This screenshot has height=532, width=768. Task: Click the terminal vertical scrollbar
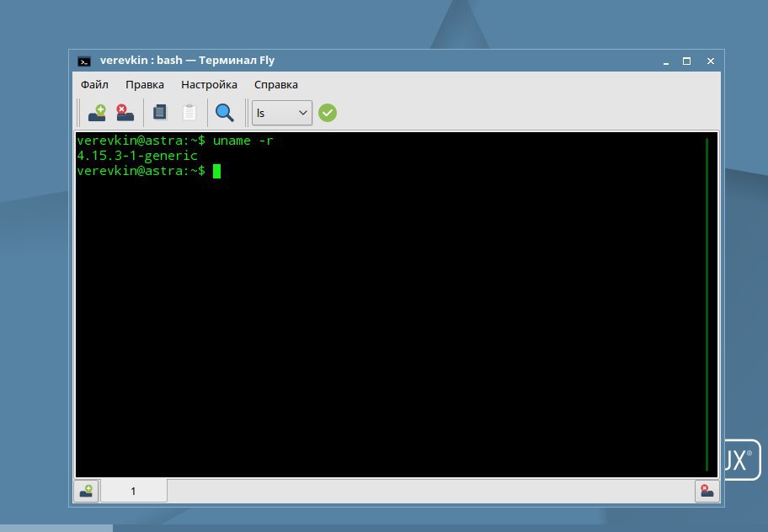[x=707, y=304]
